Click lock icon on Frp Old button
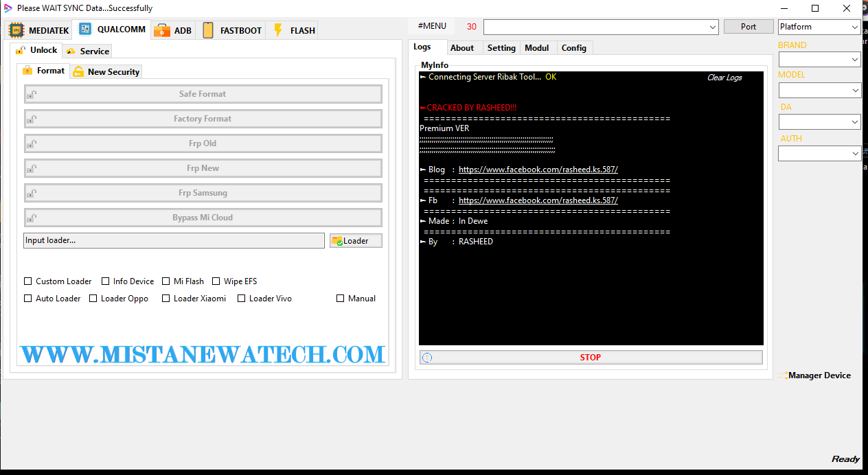 pyautogui.click(x=32, y=143)
